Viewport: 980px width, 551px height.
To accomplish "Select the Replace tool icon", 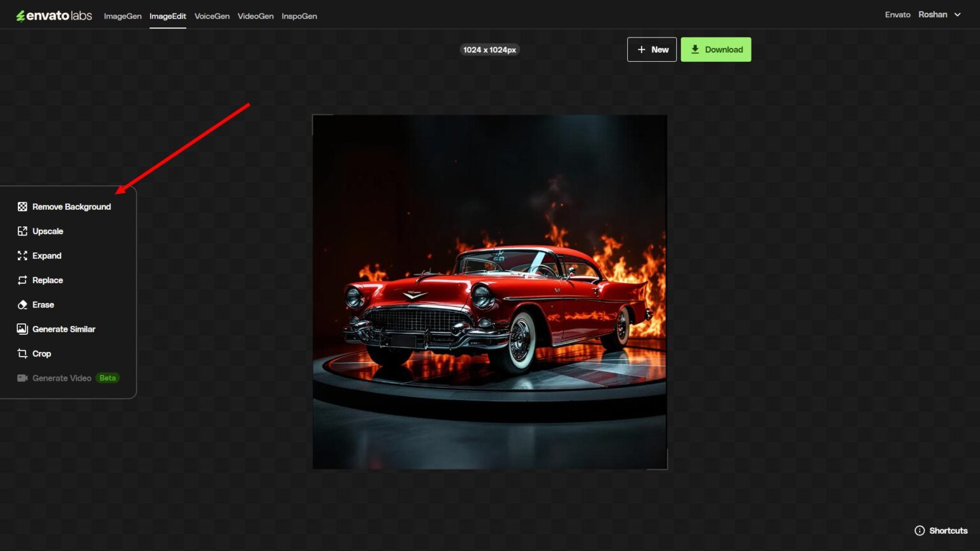I will 22,280.
